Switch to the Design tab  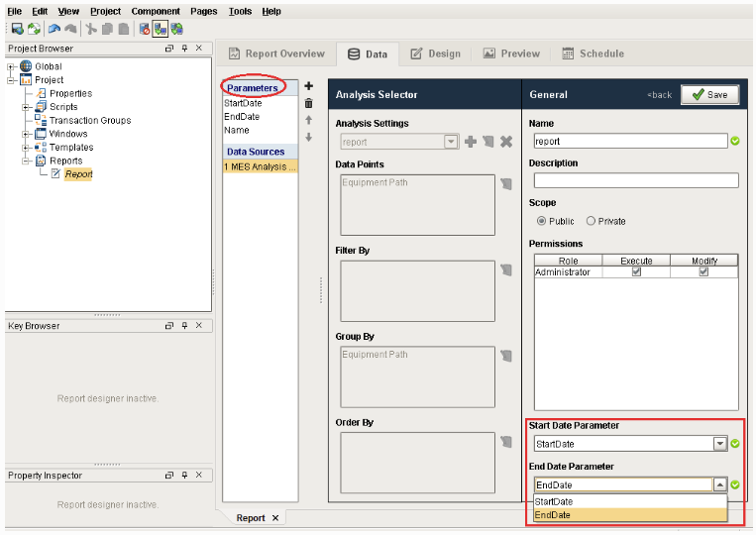point(437,53)
